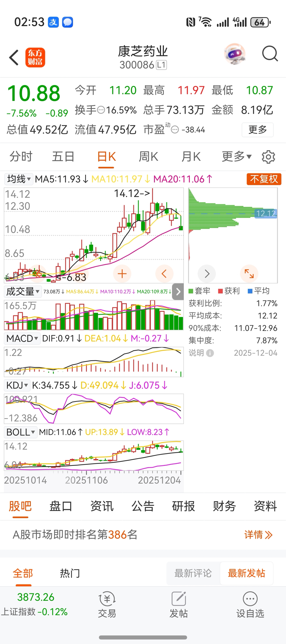Tap grey arrow tab beside volume header
286x644 pixels.
[x=178, y=292]
